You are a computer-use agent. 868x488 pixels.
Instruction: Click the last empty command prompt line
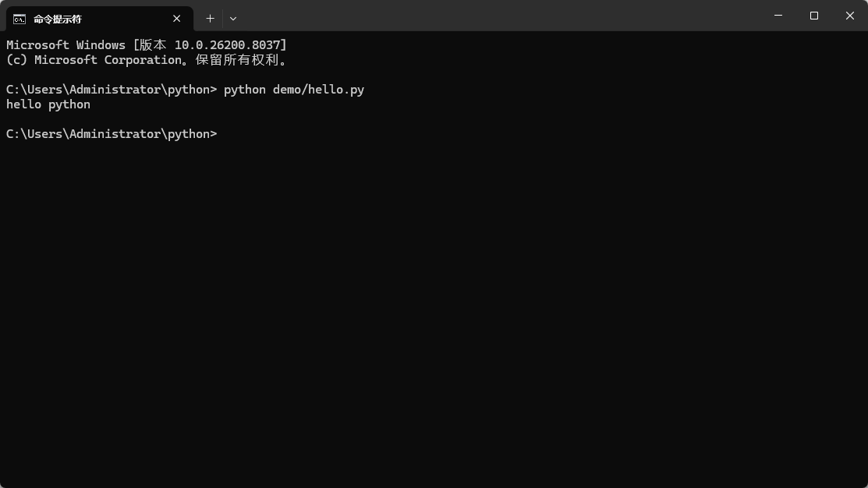[x=111, y=134]
